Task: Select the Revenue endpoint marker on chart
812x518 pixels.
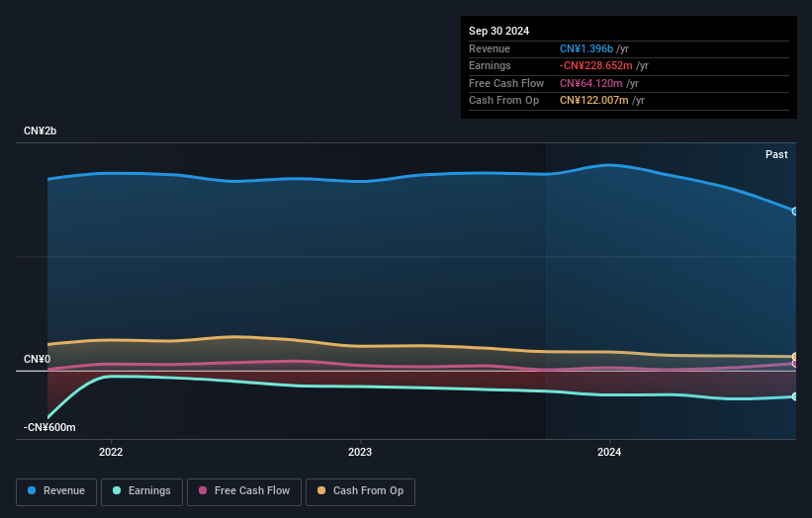Action: click(x=794, y=212)
